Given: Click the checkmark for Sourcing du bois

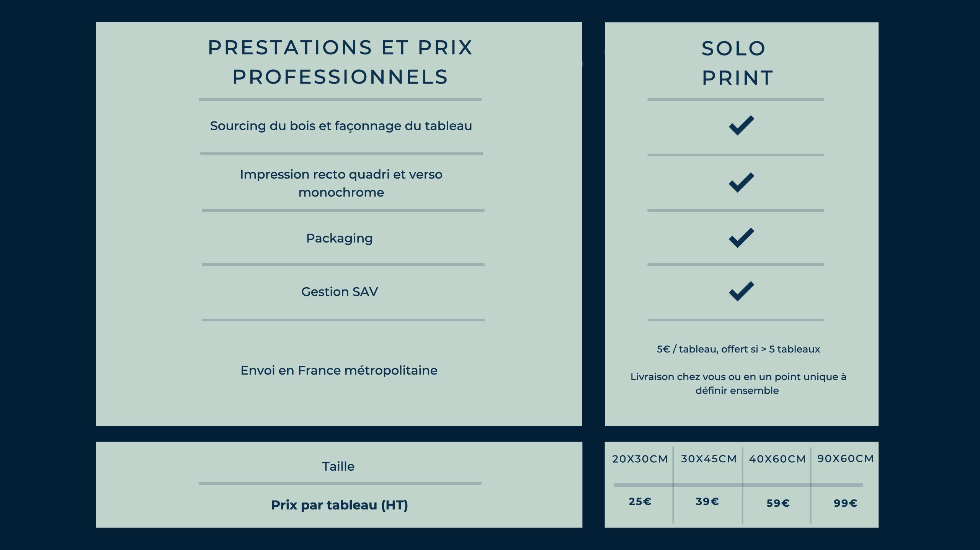Looking at the screenshot, I should [741, 125].
